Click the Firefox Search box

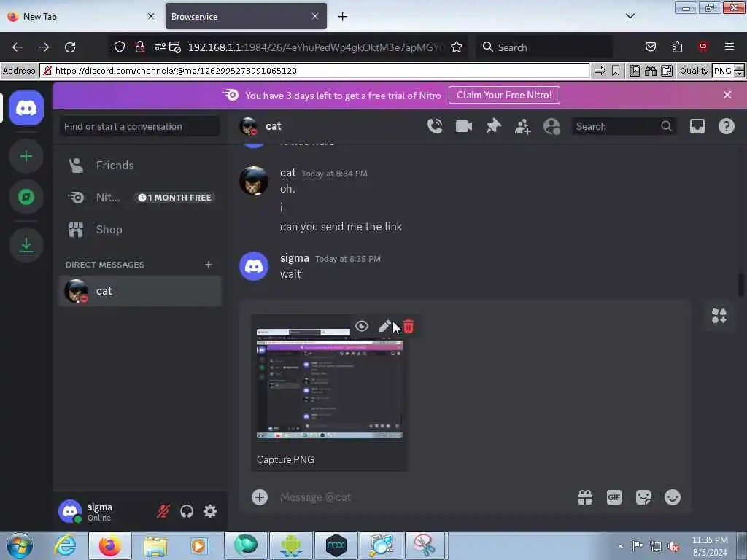pos(544,47)
